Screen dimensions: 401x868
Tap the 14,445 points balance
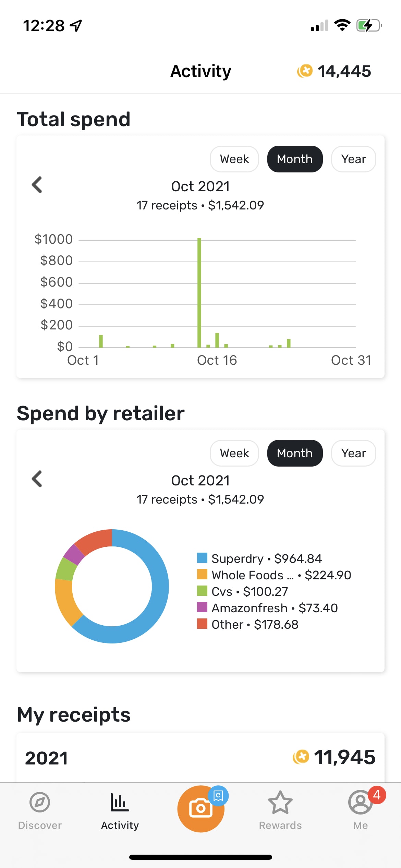(x=344, y=71)
